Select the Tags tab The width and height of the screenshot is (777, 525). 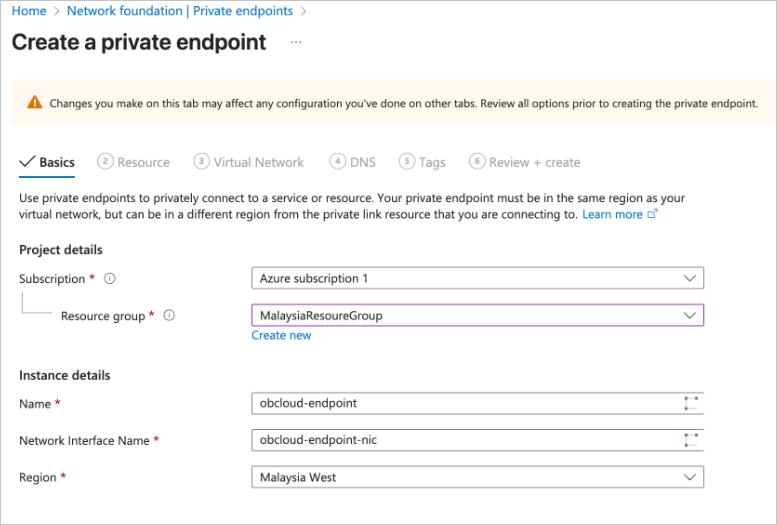point(422,162)
